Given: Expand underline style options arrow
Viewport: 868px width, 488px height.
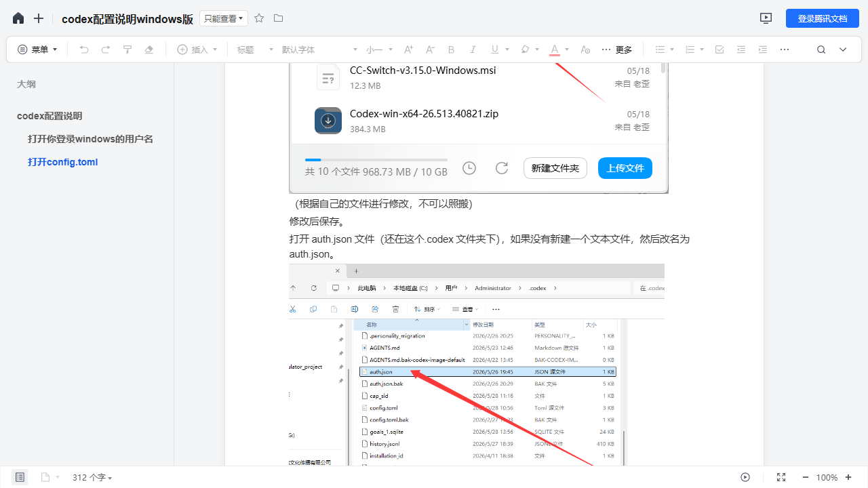Looking at the screenshot, I should [507, 49].
